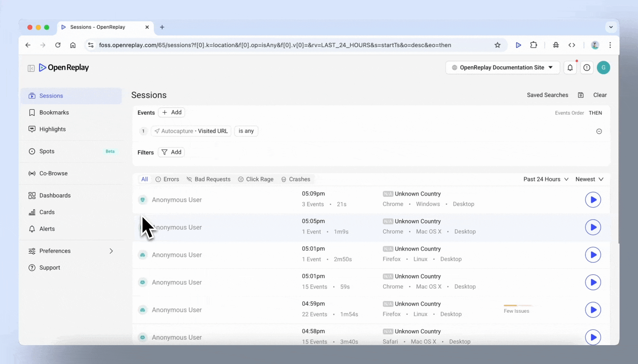The height and width of the screenshot is (364, 638).
Task: Open the 05:01pm 2m50s session row
Action: pos(371,255)
